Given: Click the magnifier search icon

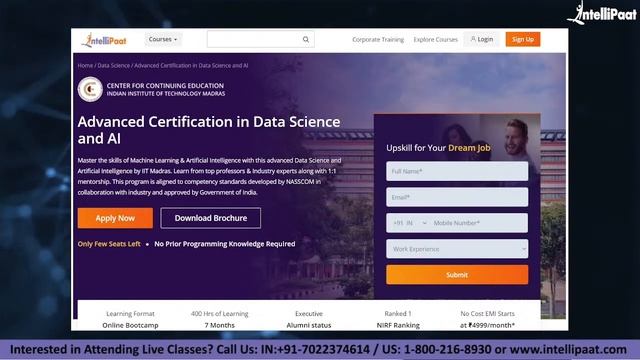Looking at the screenshot, I should tap(306, 39).
